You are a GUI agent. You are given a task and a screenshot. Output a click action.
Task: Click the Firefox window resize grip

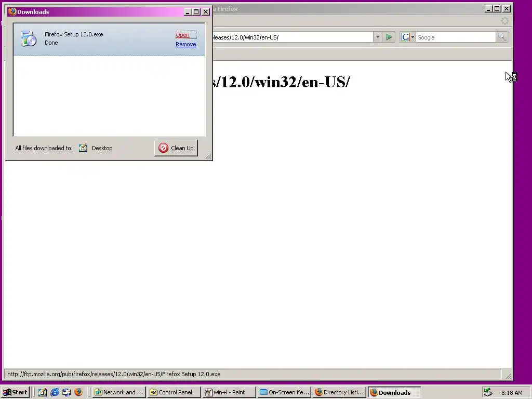[x=508, y=376]
